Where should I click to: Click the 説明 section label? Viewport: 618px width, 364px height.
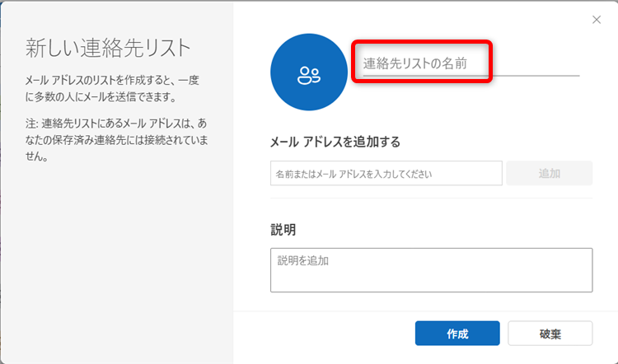pos(283,229)
